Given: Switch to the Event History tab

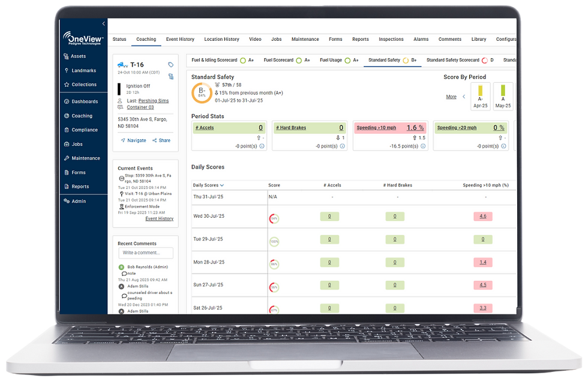Looking at the screenshot, I should (x=180, y=40).
